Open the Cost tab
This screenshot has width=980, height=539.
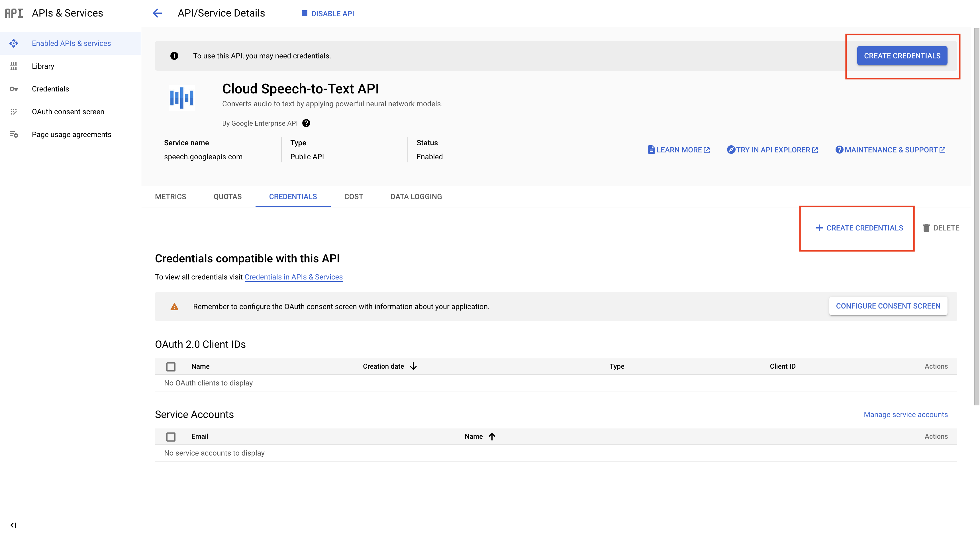[354, 197]
